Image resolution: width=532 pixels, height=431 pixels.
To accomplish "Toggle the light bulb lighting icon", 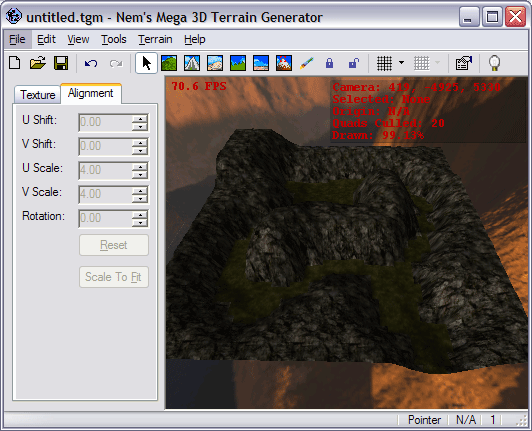I will click(x=494, y=63).
